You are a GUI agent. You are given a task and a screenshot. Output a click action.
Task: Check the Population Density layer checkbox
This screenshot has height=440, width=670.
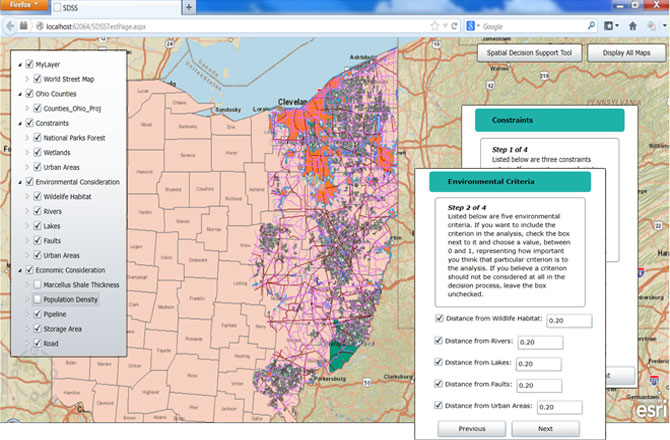(x=38, y=299)
